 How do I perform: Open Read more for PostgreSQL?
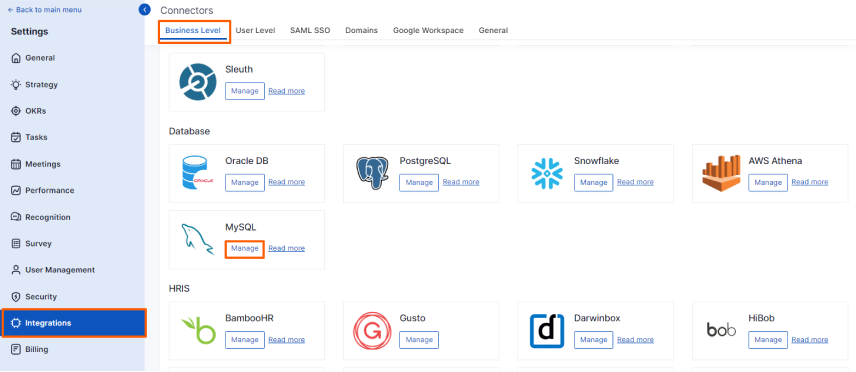(x=461, y=182)
